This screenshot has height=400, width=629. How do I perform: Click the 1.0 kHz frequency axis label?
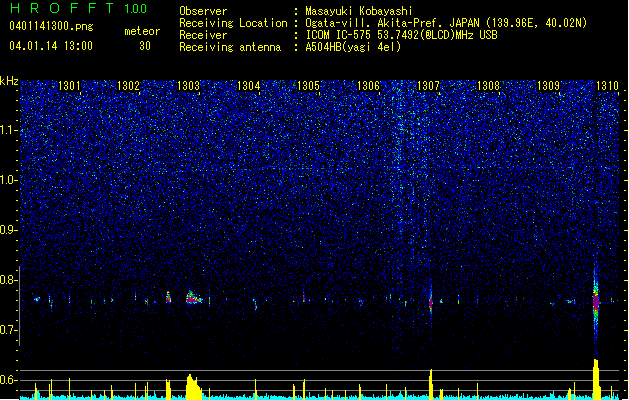pos(9,181)
